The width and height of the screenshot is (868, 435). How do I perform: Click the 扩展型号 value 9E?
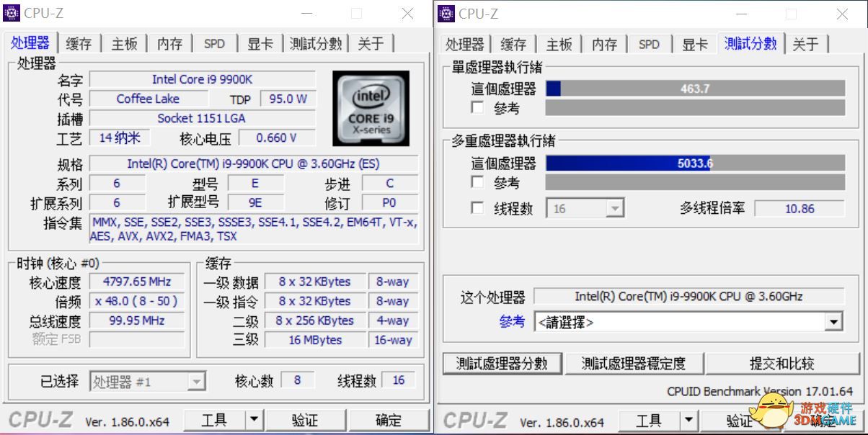(x=255, y=202)
